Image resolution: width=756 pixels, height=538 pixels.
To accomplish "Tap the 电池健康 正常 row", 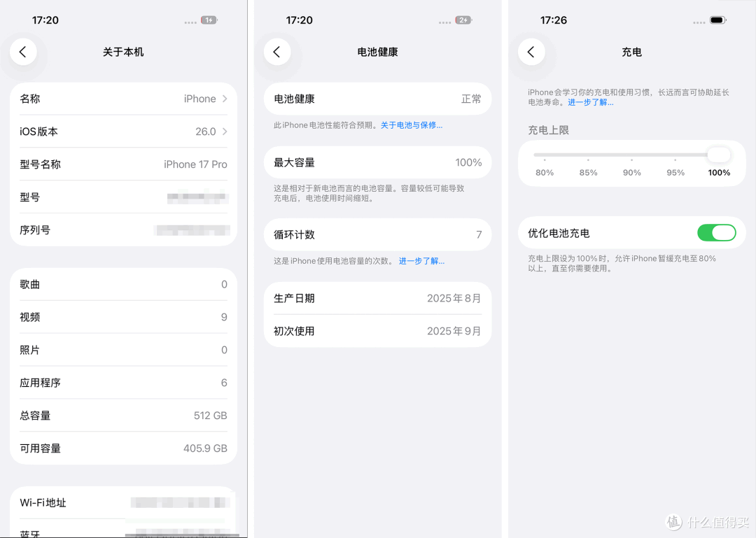I will (377, 99).
